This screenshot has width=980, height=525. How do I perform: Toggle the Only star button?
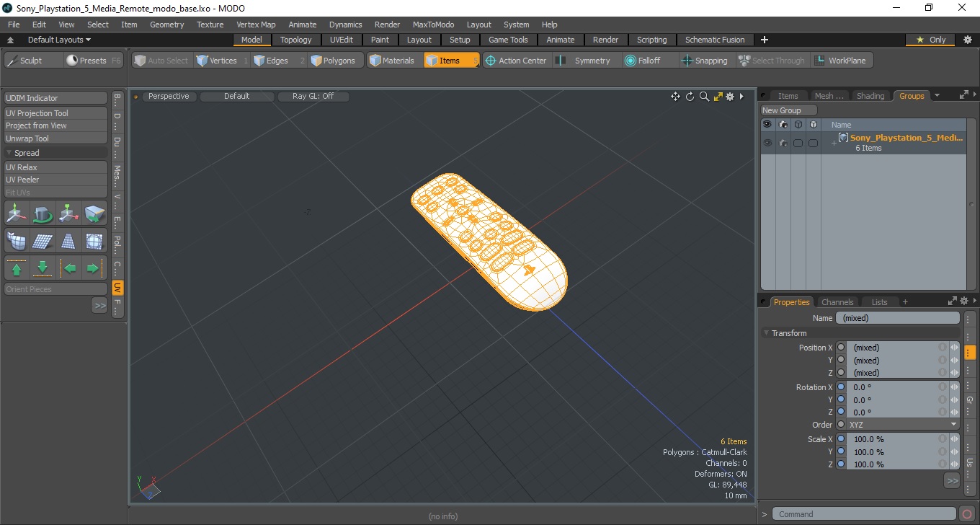point(931,40)
